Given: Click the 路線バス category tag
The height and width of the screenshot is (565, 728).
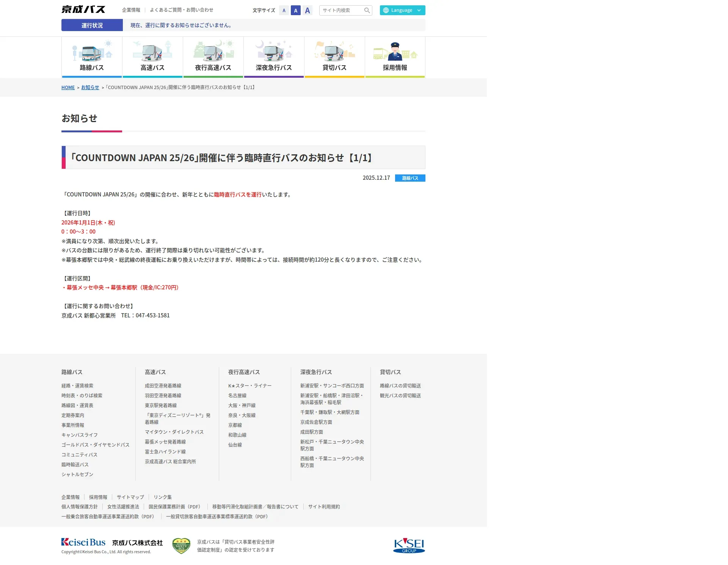Looking at the screenshot, I should pos(410,178).
